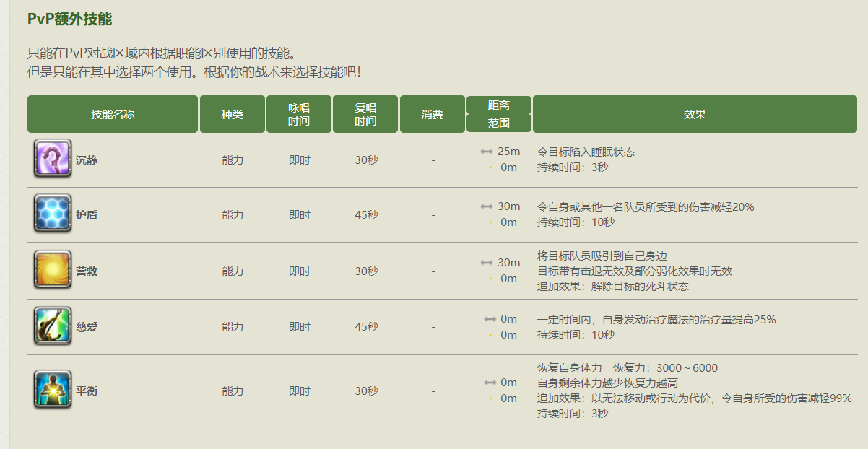This screenshot has height=449, width=868.
Task: Click the 种类 column header
Action: pyautogui.click(x=233, y=114)
